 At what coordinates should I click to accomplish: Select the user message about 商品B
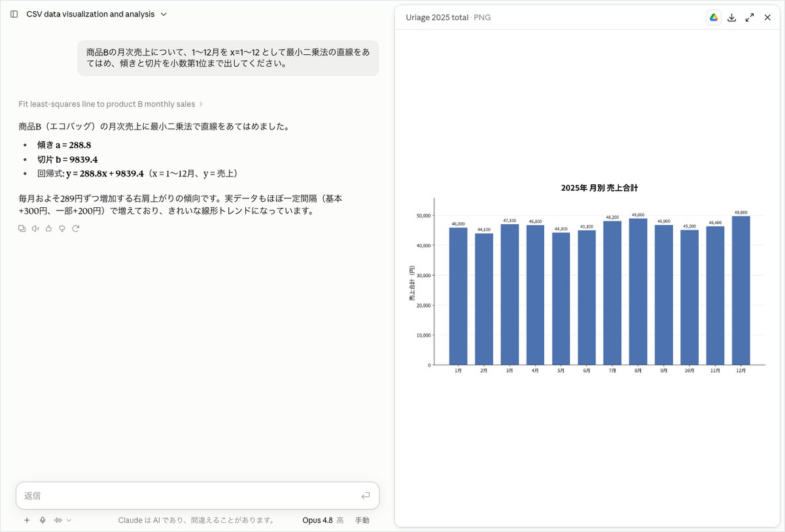[228, 58]
